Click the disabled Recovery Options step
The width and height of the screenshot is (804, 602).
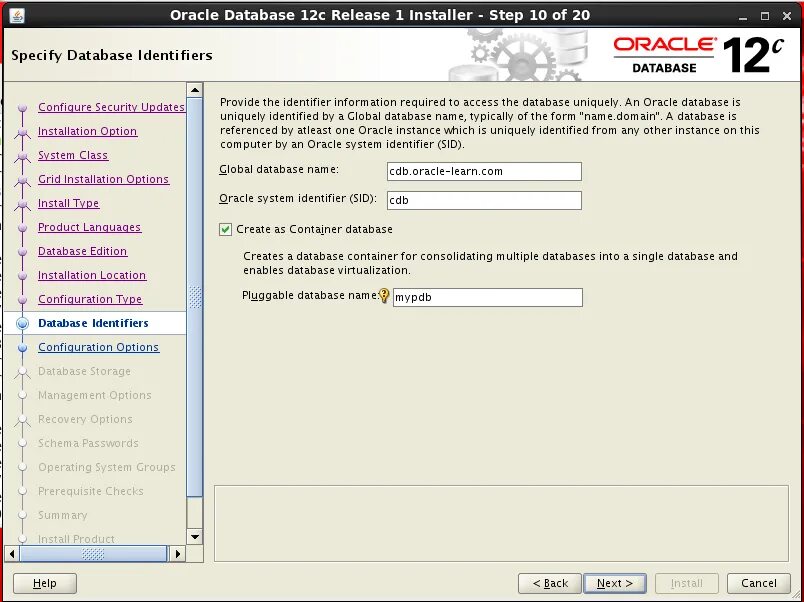click(x=85, y=419)
